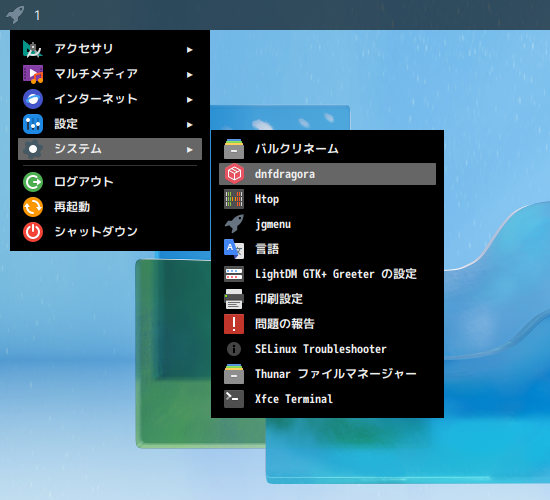Viewport: 550px width, 500px height.
Task: Click the rocket launcher icon in top panel
Action: click(15, 15)
